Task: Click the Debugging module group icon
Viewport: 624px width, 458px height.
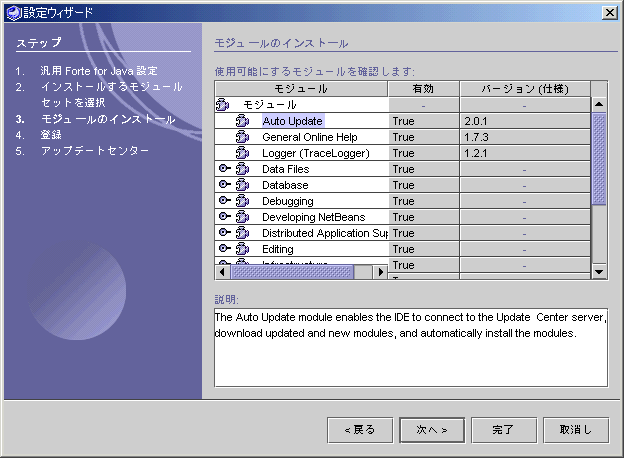Action: click(242, 201)
